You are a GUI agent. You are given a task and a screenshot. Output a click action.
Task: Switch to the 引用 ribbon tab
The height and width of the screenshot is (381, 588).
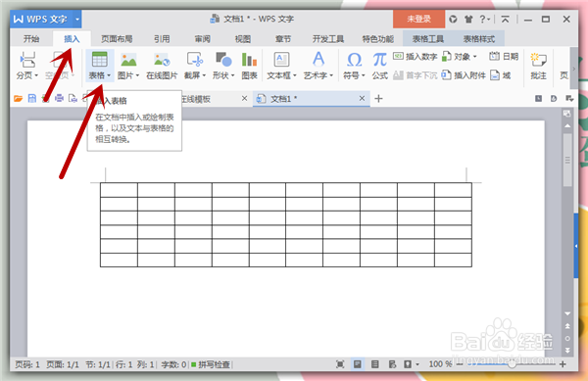point(162,39)
